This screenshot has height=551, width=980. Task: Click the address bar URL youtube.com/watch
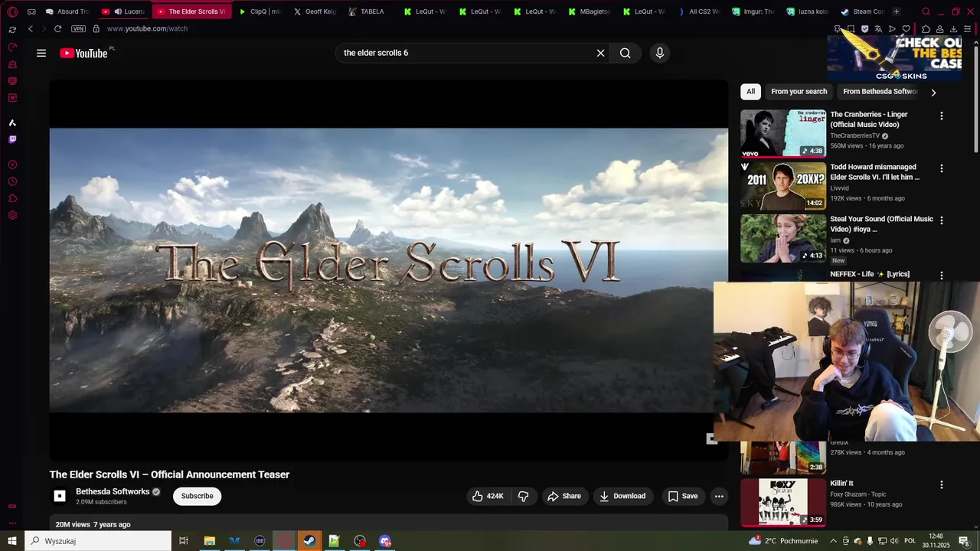(x=147, y=28)
